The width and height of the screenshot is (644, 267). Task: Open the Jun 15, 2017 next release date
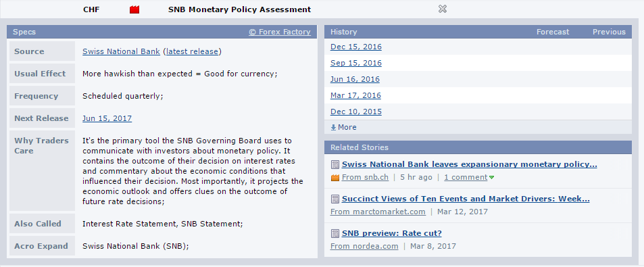click(107, 118)
